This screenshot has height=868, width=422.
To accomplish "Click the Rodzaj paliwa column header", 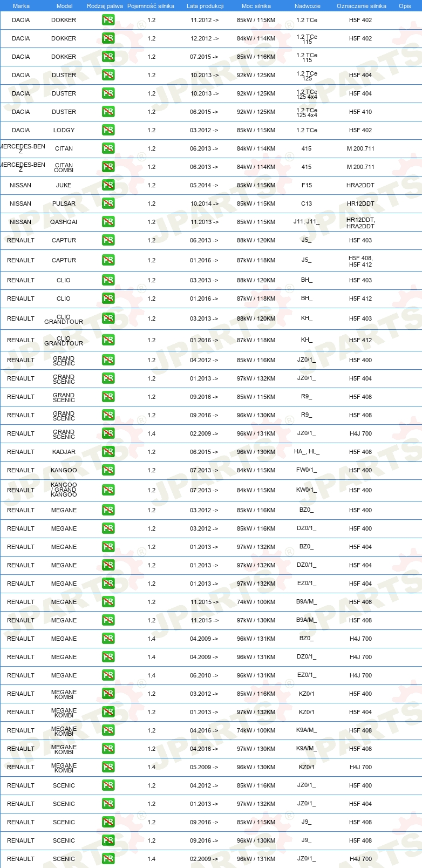I will tap(105, 6).
